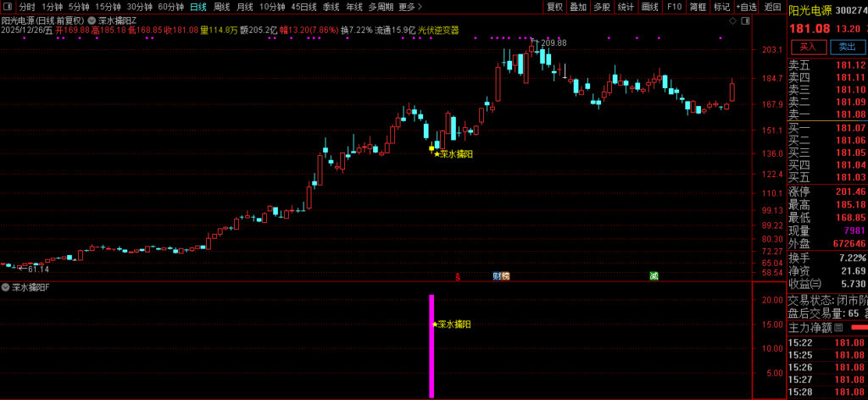Click the red 买入 buy button
The width and height of the screenshot is (868, 400).
pos(808,47)
